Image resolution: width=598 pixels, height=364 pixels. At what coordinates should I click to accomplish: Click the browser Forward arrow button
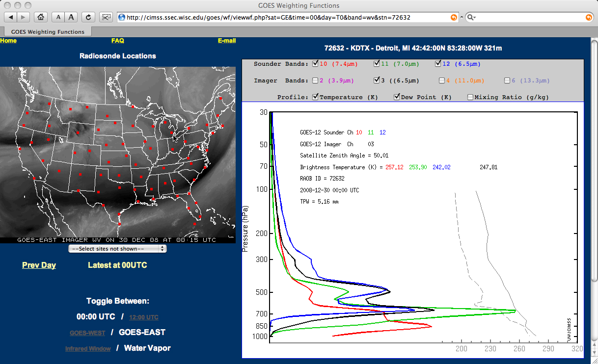click(x=24, y=17)
